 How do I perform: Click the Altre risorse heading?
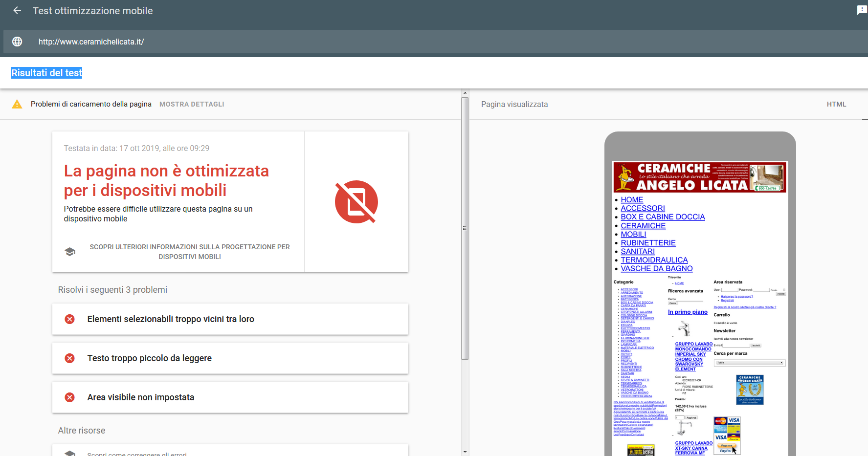[82, 431]
